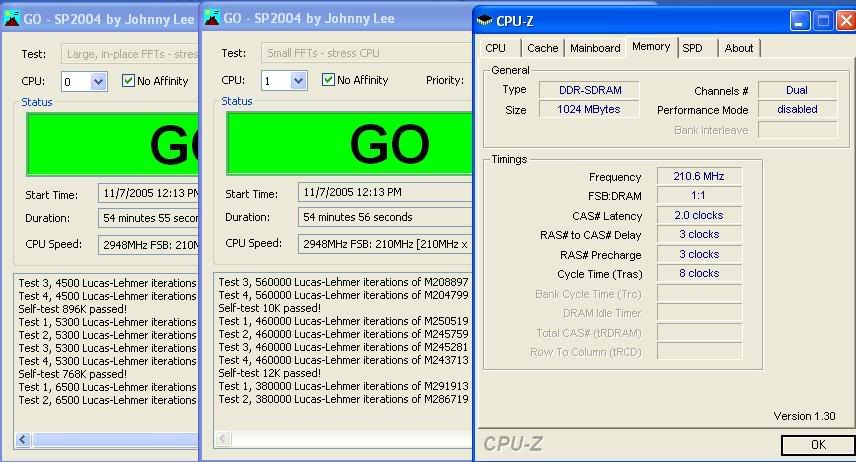856x462 pixels.
Task: Maximize the CPU-Z window
Action: pos(822,20)
